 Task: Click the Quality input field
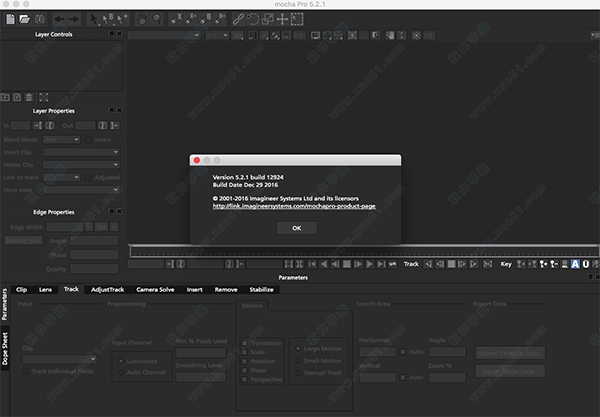point(94,269)
